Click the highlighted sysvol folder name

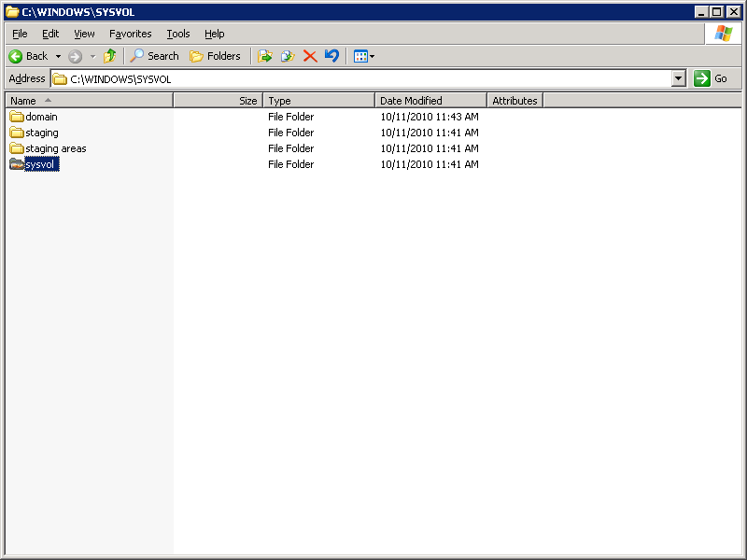42,165
